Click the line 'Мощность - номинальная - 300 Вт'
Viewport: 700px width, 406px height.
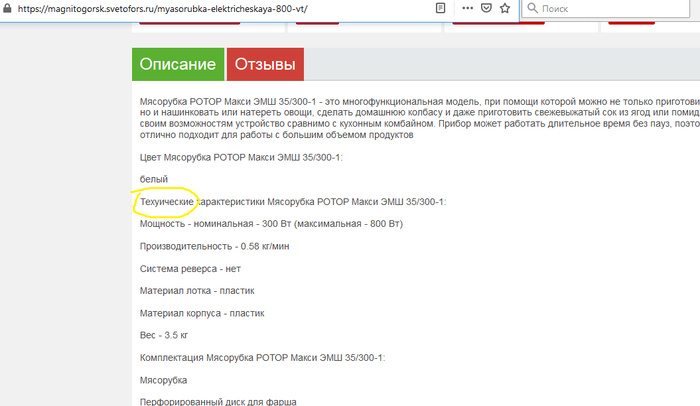click(271, 224)
